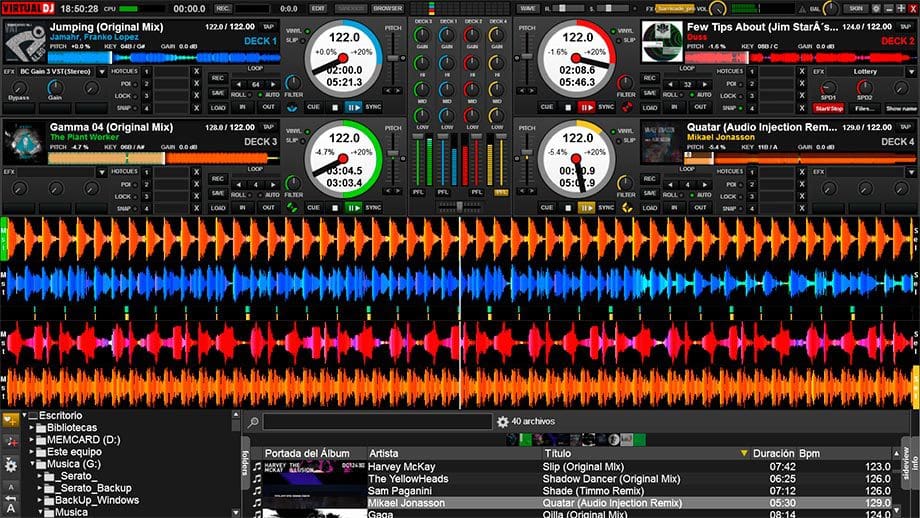Image resolution: width=920 pixels, height=518 pixels.
Task: Switch to WAVE view
Action: click(527, 9)
